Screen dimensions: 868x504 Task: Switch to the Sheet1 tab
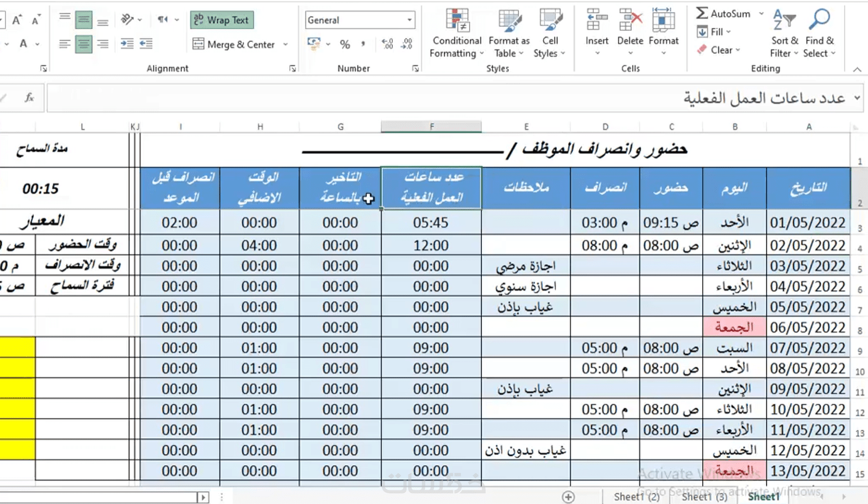click(763, 497)
